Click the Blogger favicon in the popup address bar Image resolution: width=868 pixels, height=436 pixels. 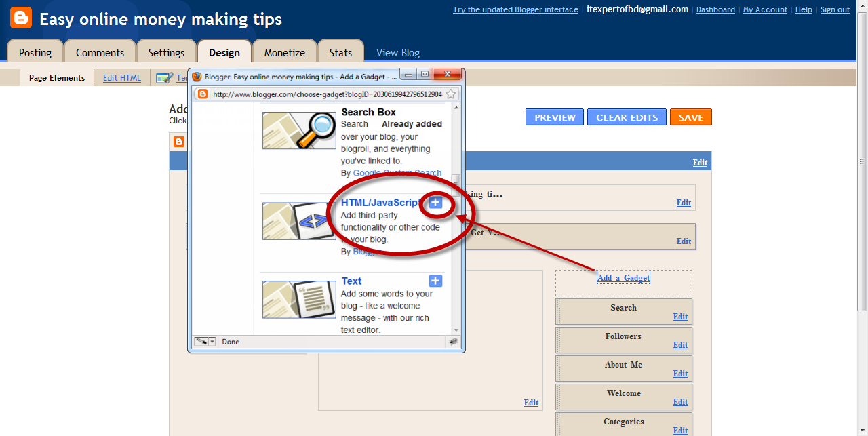(x=202, y=94)
